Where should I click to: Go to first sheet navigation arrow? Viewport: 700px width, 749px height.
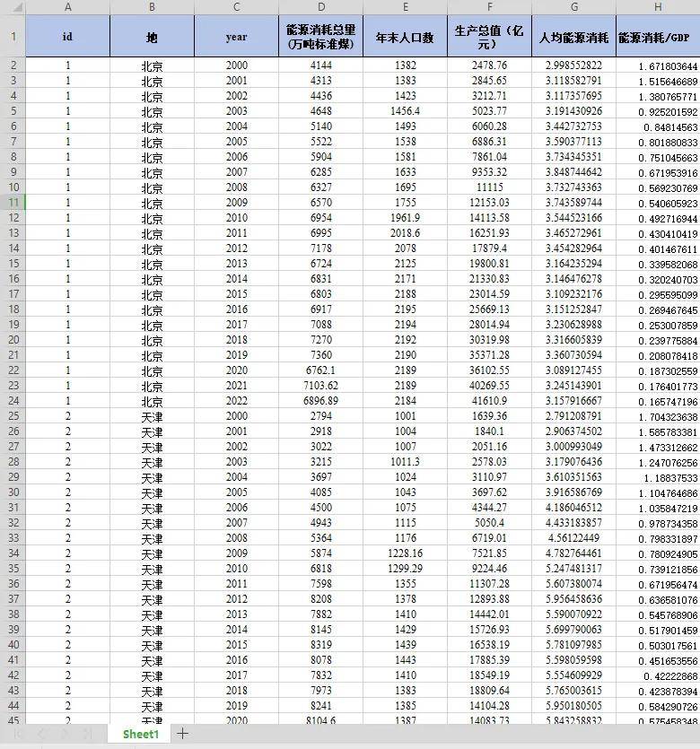tap(18, 734)
